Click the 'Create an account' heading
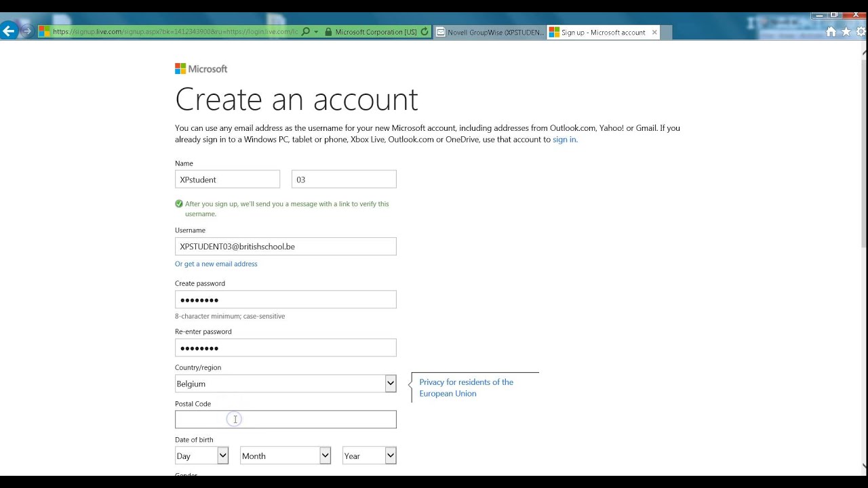868x488 pixels. pyautogui.click(x=296, y=100)
